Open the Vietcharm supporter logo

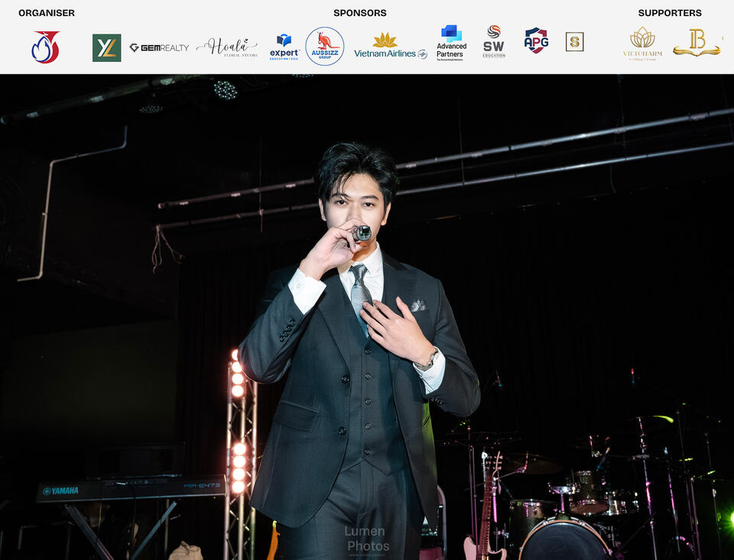click(x=642, y=44)
